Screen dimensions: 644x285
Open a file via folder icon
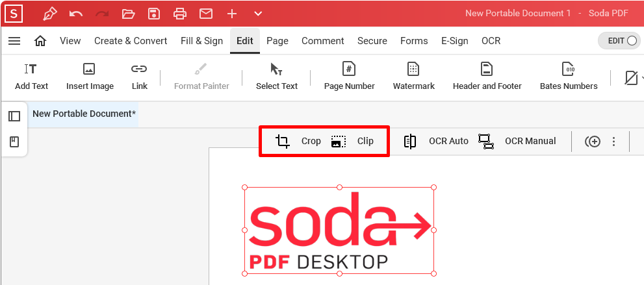128,14
